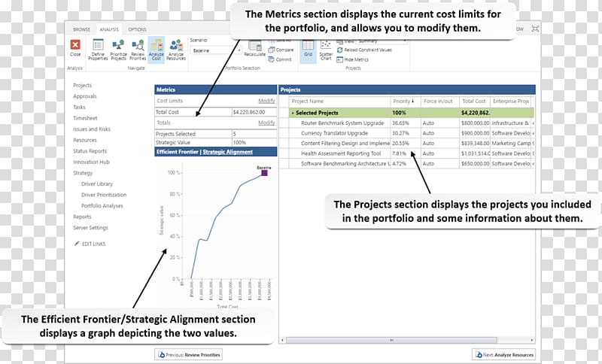Collapse the Selected Projects group
602x364 pixels.
[x=293, y=113]
